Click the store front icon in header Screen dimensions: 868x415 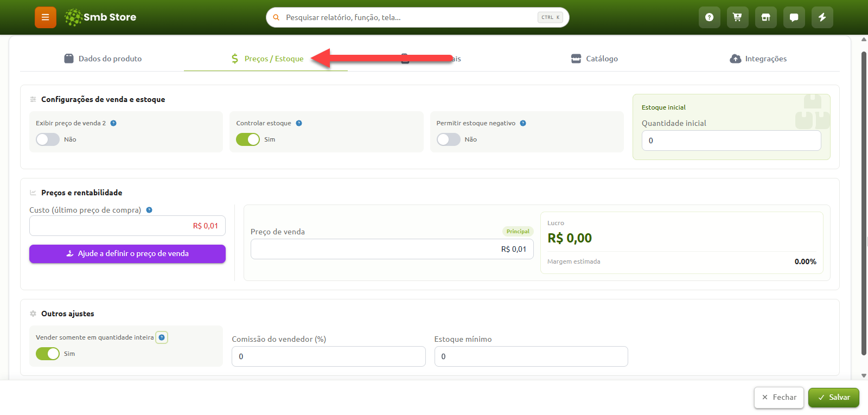coord(766,17)
